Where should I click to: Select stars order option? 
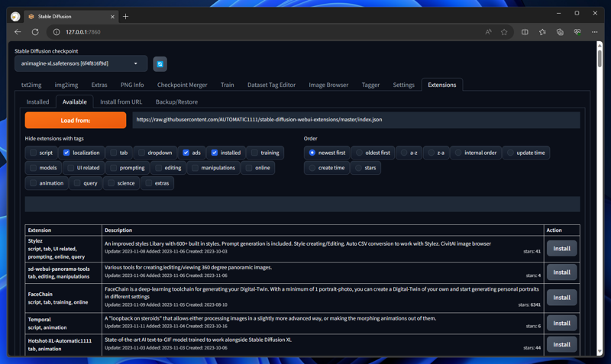(358, 168)
